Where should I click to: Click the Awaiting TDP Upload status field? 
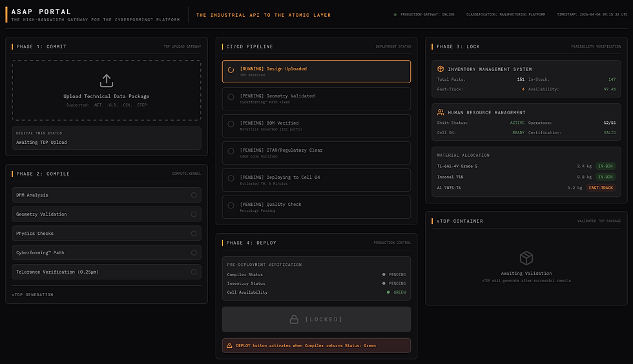tap(107, 138)
